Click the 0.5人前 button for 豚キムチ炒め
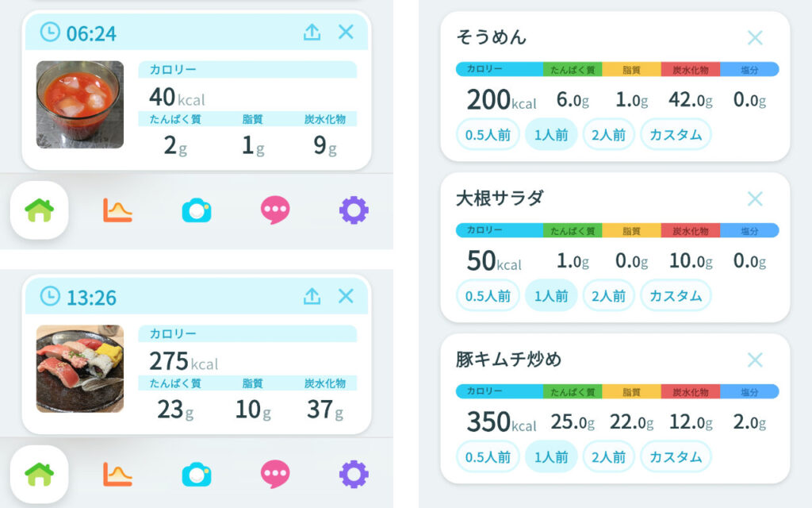 (488, 456)
